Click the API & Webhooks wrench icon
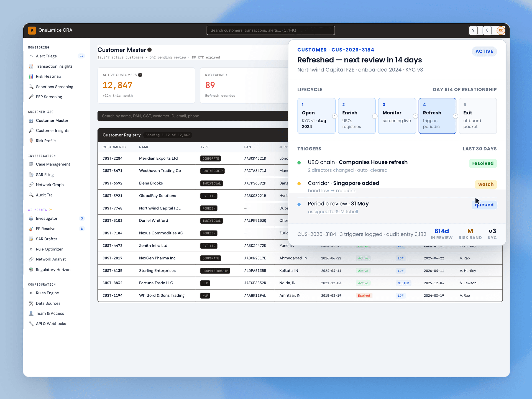Viewport: 532px width, 399px height. click(x=31, y=324)
